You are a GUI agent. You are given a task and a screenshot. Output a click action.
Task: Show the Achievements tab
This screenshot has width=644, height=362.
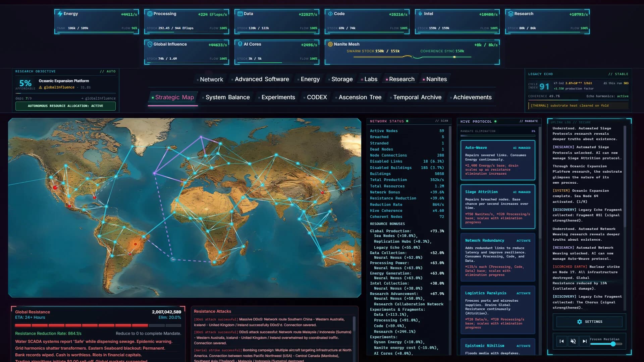(x=471, y=98)
